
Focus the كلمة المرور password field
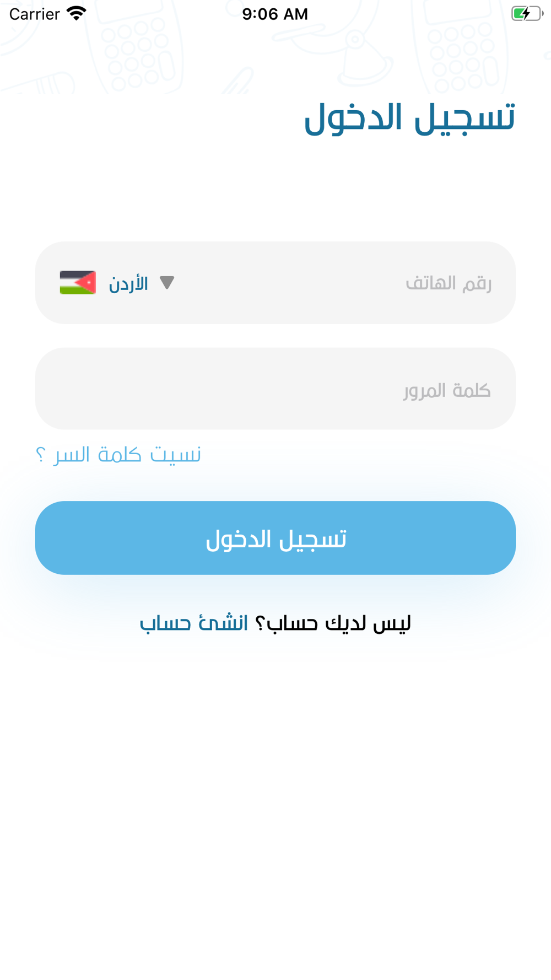(275, 389)
